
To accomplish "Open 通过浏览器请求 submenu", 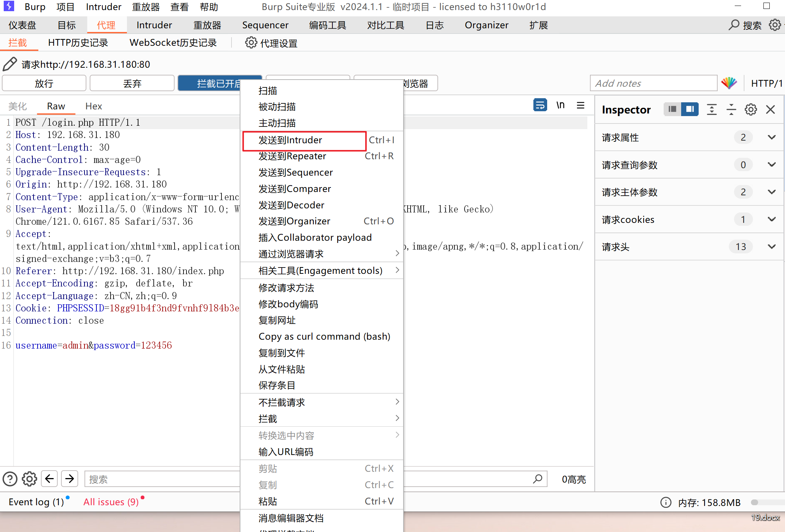I will [x=322, y=254].
